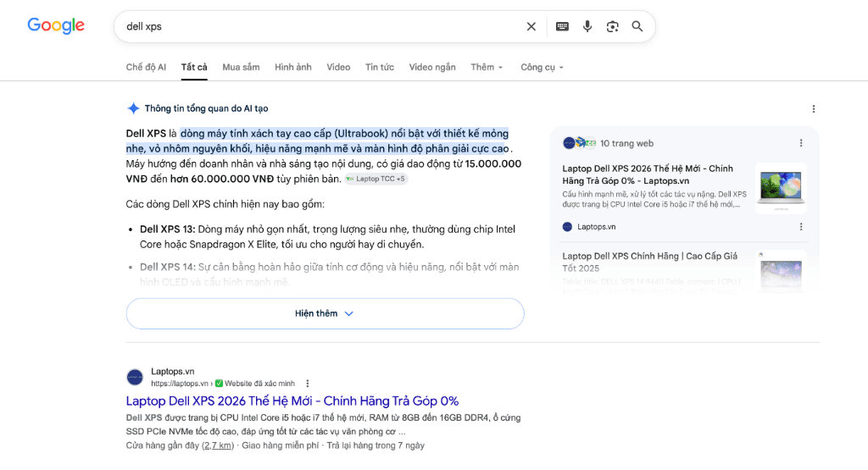
Task: Click the Dell XPS 14 bullet heading
Action: [168, 267]
